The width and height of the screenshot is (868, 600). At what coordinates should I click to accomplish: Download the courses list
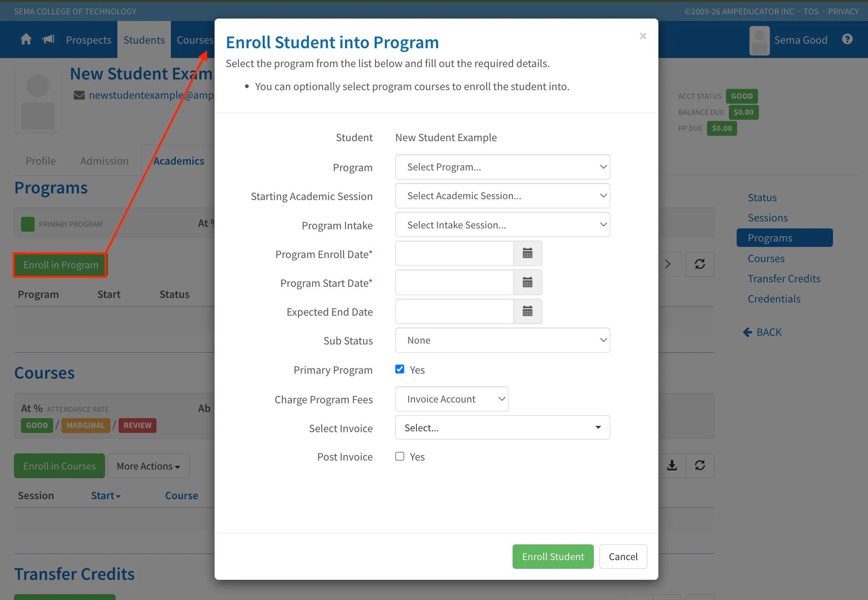coord(672,465)
